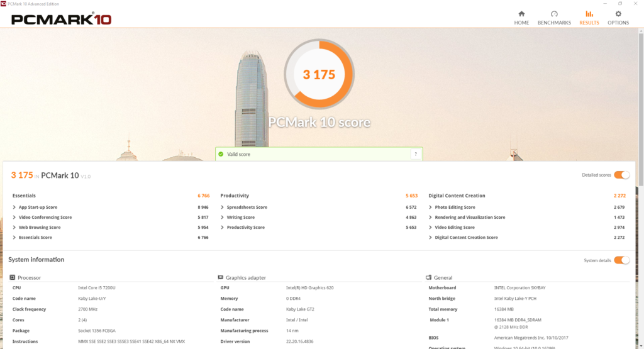
Task: Click the Graphics adapter section icon
Action: tap(221, 277)
